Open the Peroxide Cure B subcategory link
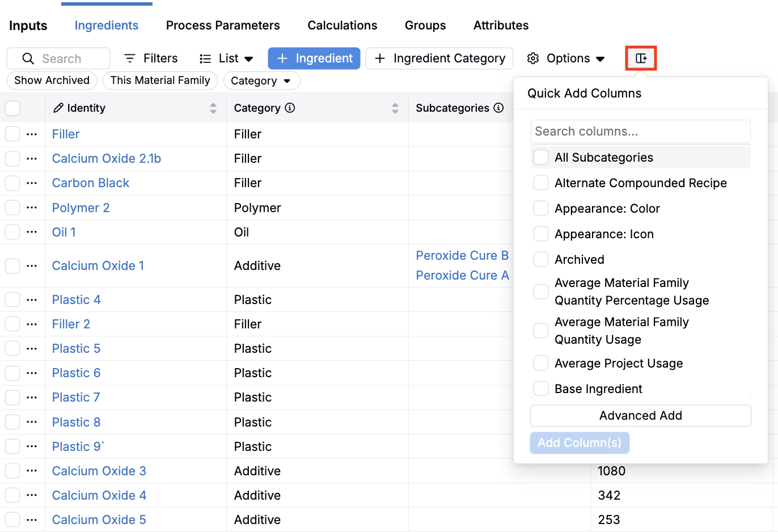778x532 pixels. (x=462, y=256)
